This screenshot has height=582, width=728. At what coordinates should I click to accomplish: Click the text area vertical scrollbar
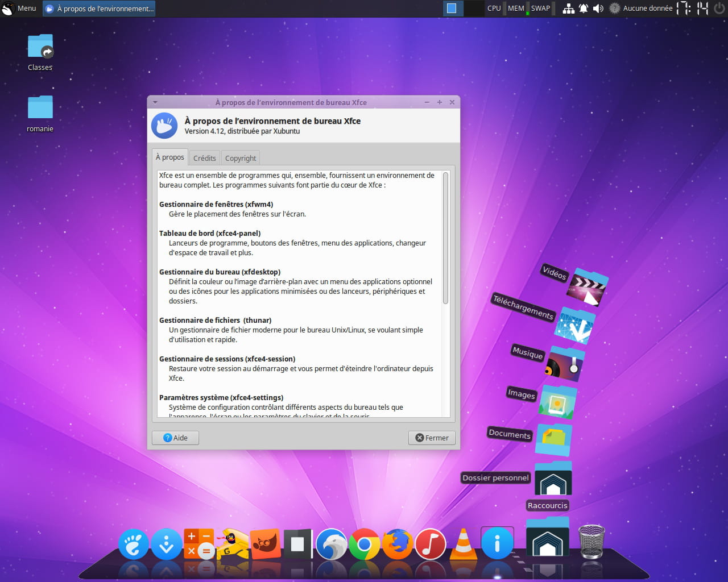445,239
